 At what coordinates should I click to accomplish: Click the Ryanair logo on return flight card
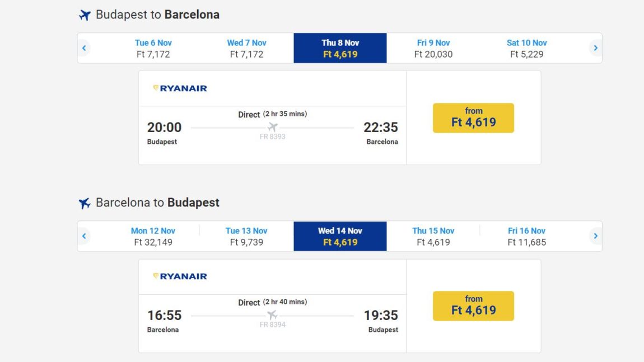coord(180,276)
